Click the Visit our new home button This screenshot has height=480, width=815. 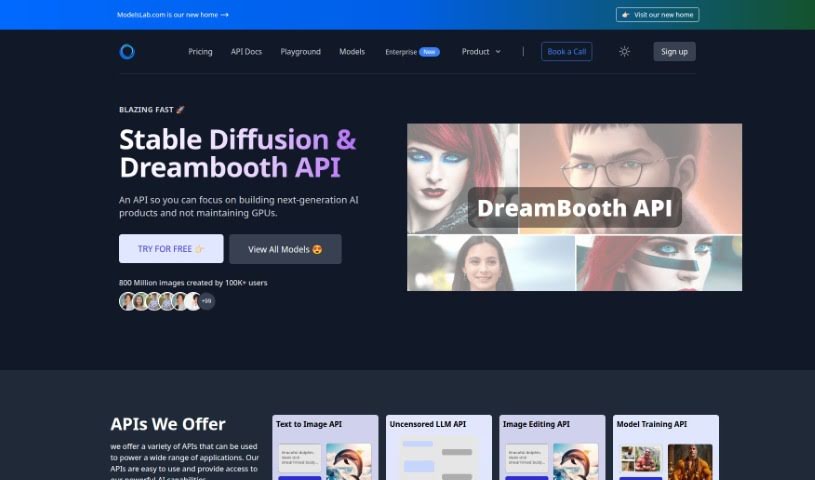(658, 15)
